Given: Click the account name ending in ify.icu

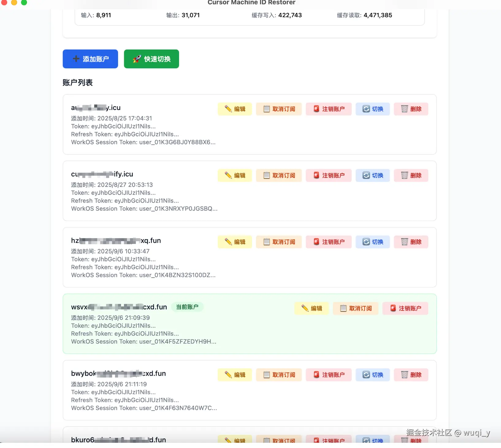Looking at the screenshot, I should pyautogui.click(x=102, y=174).
